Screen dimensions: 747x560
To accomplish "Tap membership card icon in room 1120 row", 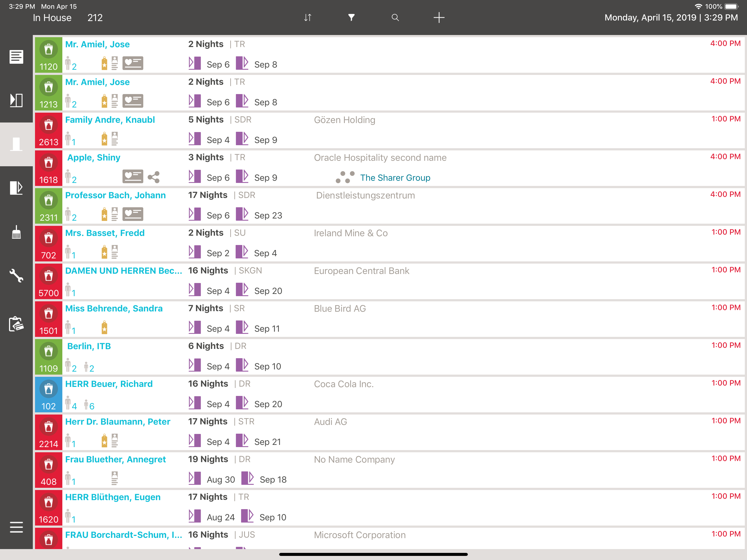I will pos(133,63).
